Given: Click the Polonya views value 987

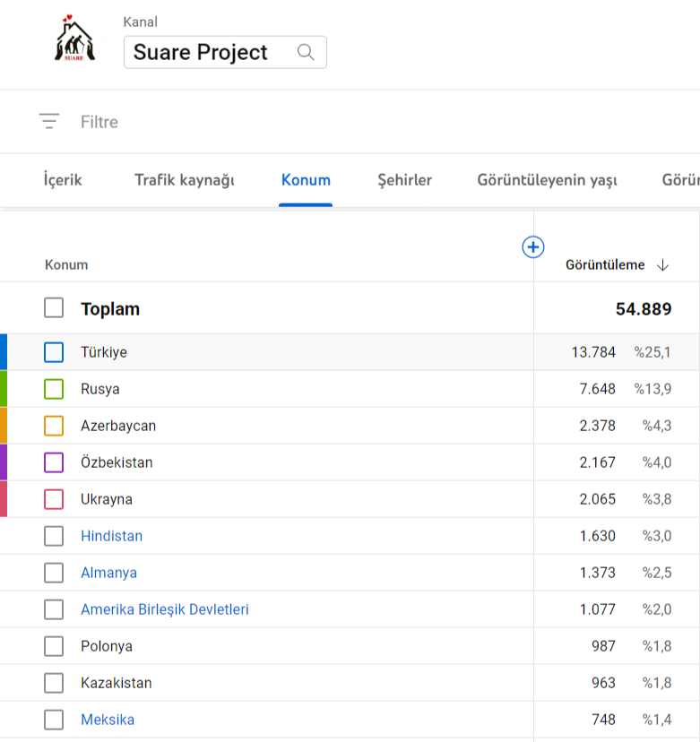Looking at the screenshot, I should 603,646.
